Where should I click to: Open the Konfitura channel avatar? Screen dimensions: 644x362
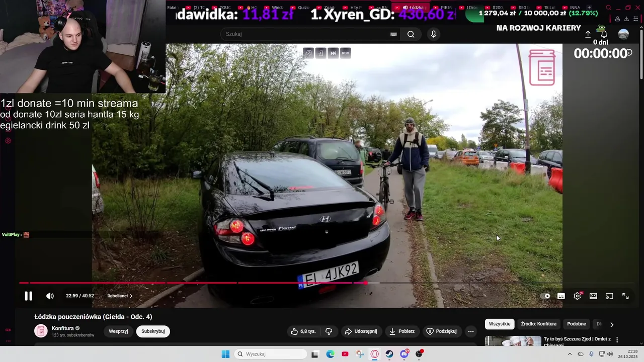click(x=41, y=331)
